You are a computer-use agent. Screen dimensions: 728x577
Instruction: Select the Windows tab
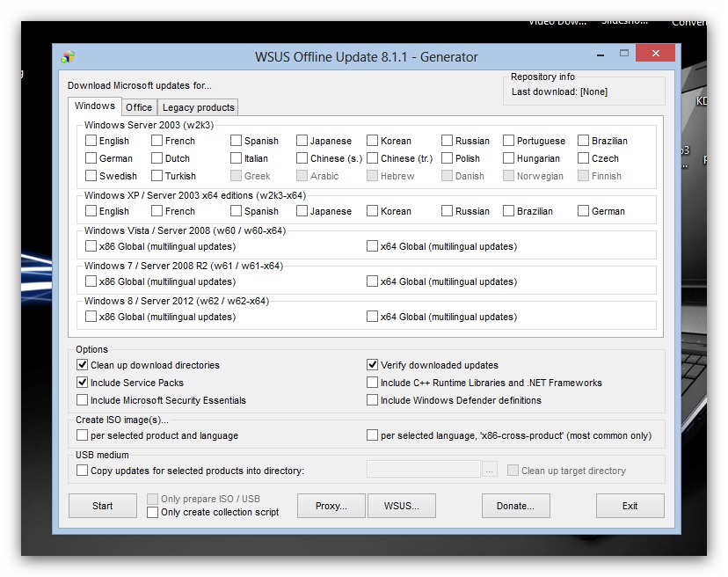tap(95, 106)
